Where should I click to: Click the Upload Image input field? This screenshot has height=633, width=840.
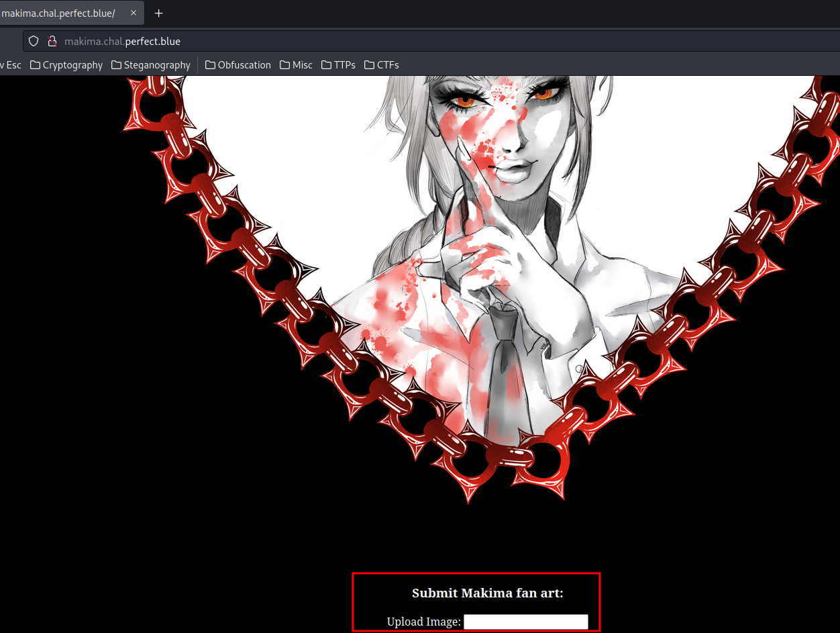(526, 622)
